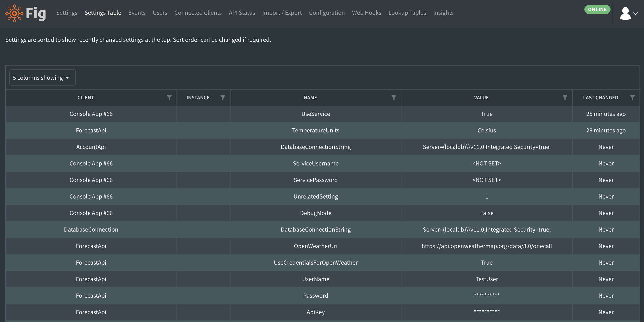The width and height of the screenshot is (644, 322).
Task: Sort by LAST CHANGED column header
Action: [600, 98]
